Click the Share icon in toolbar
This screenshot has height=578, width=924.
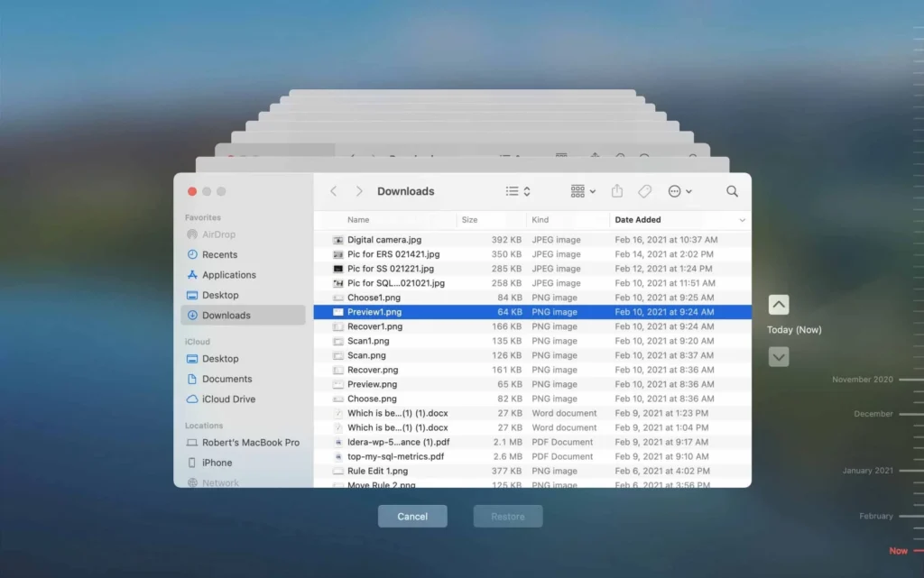[x=617, y=190]
